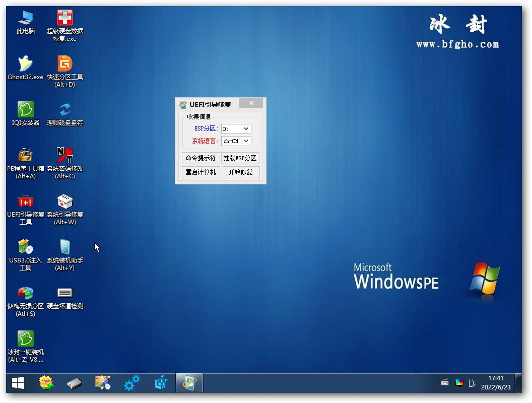Click the clock showing 17:41 in the tray
Screen dimensions: 532x403
496,382
